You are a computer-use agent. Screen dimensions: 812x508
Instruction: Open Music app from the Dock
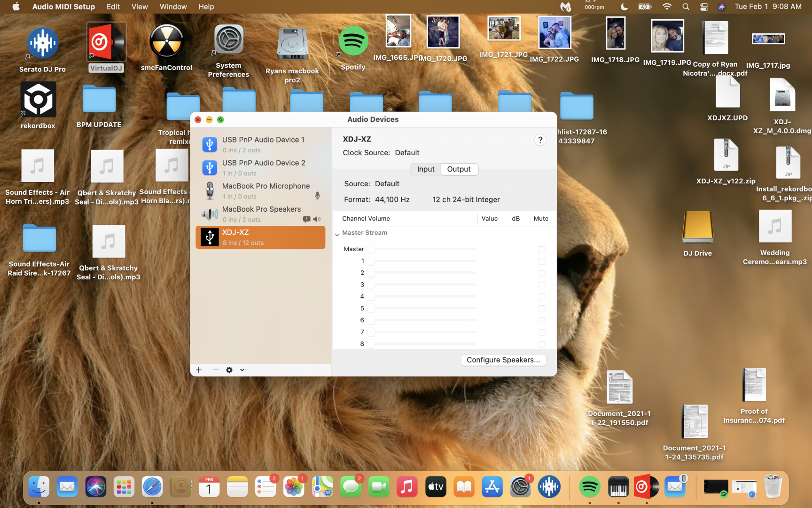pos(407,487)
